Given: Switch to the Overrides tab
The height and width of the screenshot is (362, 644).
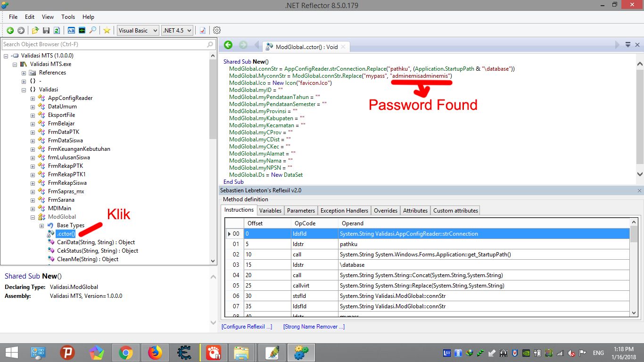Looking at the screenshot, I should 386,211.
